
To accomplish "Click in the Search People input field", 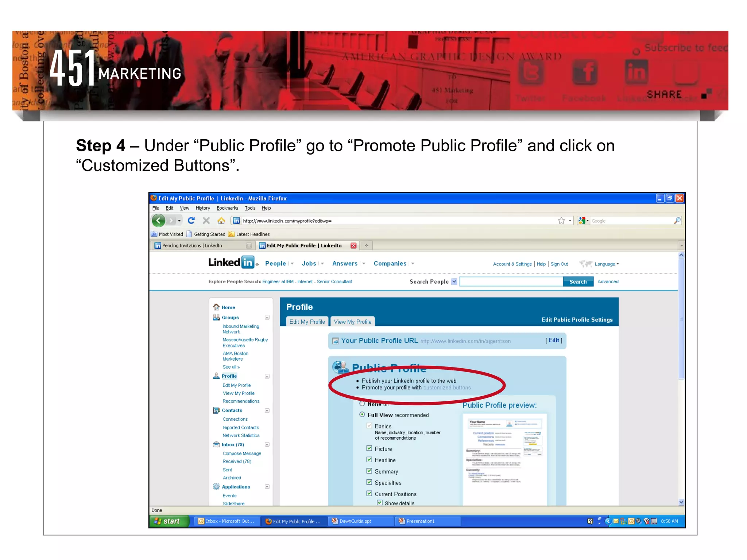I will pos(511,281).
